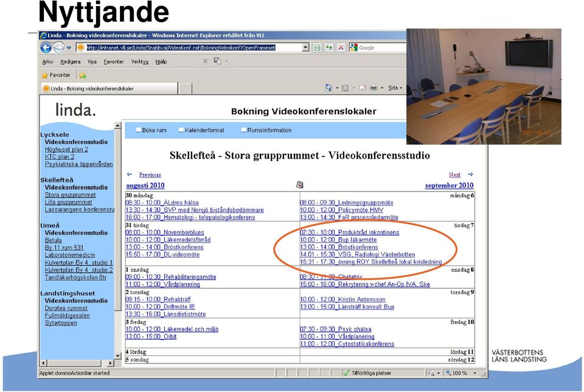Open Fullmäktigesalen under Landstingshuset

[68, 315]
